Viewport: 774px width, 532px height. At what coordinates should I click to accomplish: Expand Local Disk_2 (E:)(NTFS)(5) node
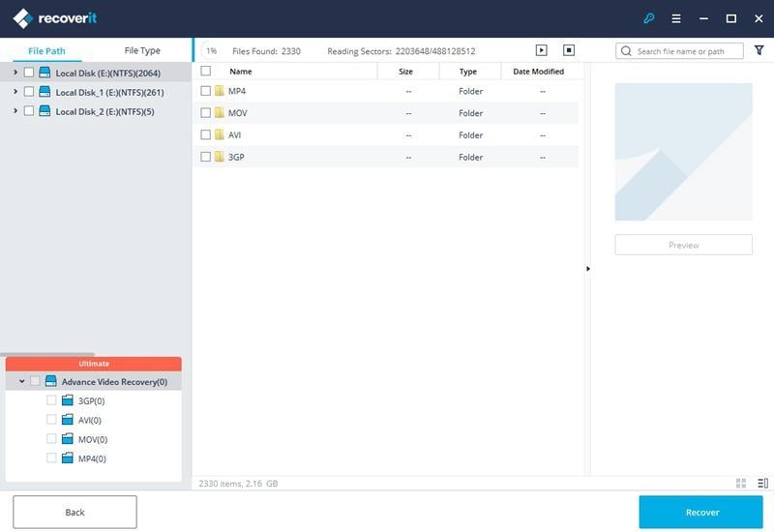[x=15, y=111]
